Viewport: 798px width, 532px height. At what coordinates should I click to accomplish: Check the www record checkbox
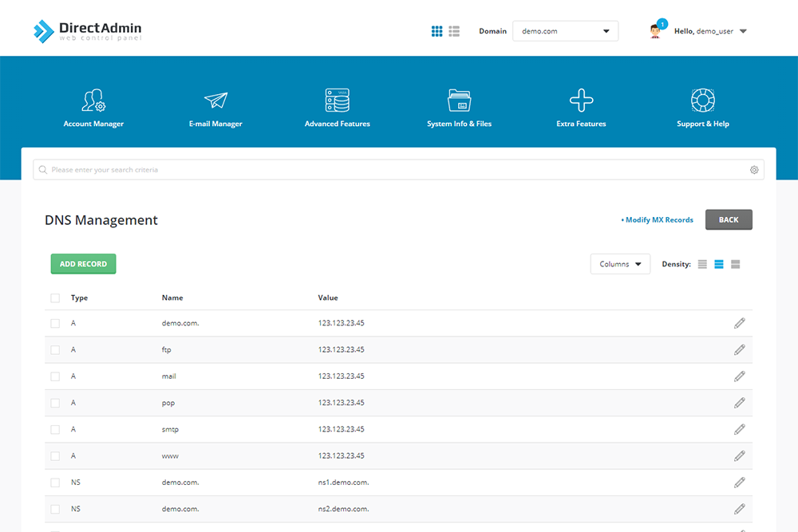[55, 456]
